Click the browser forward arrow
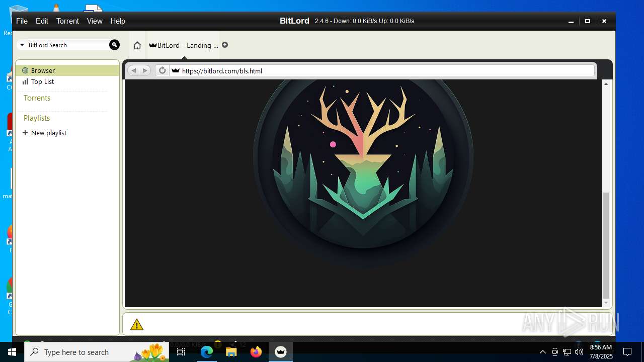This screenshot has width=644, height=362. point(145,71)
